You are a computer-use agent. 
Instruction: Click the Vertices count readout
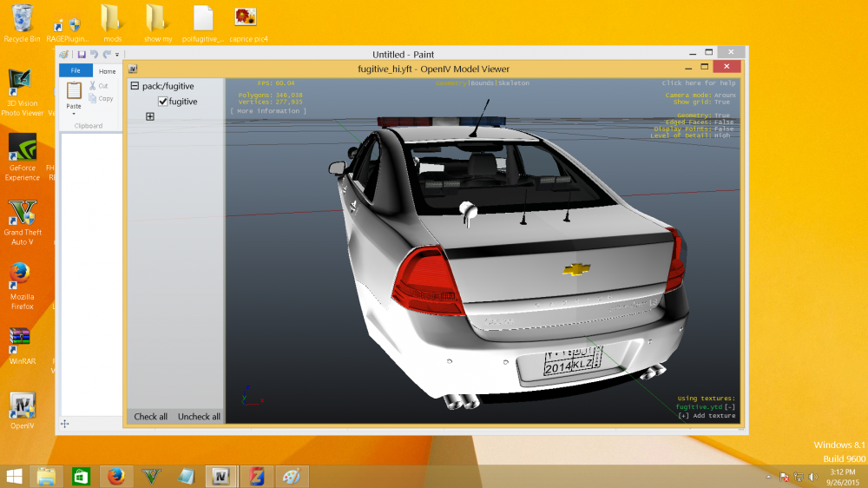270,102
